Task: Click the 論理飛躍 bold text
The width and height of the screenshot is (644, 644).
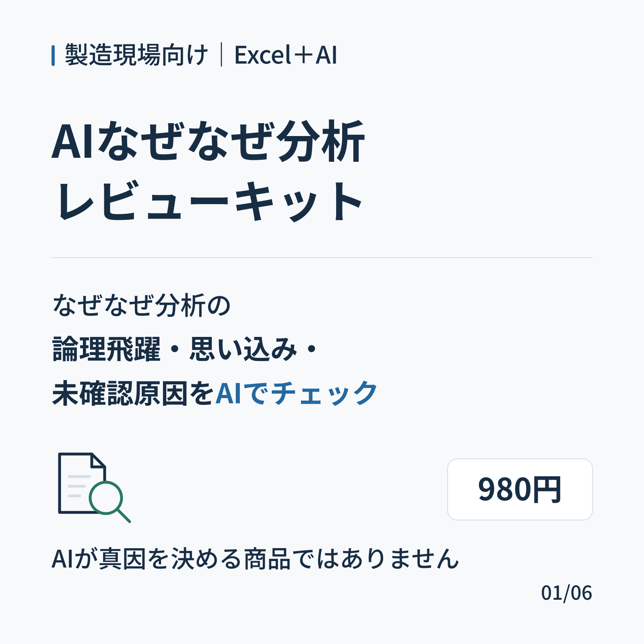Action: (x=107, y=349)
